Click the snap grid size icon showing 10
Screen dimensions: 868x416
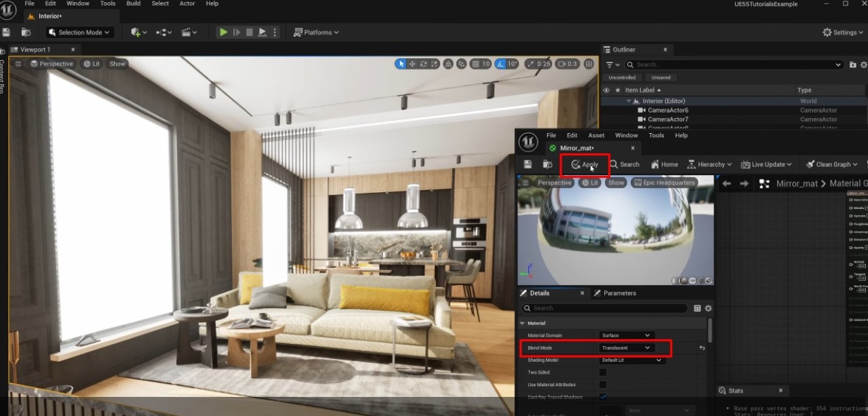click(x=480, y=64)
